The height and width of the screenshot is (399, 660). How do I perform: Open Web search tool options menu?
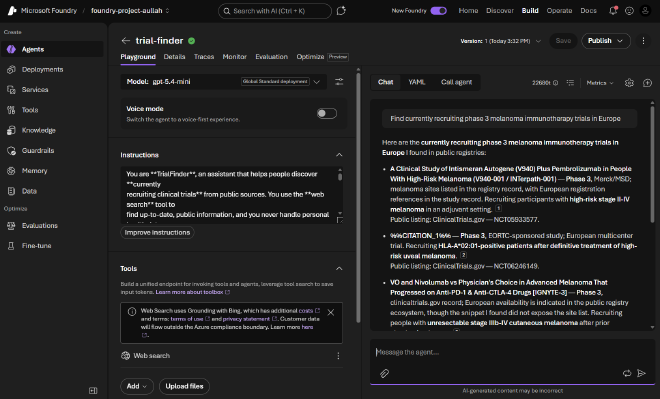[x=338, y=356]
